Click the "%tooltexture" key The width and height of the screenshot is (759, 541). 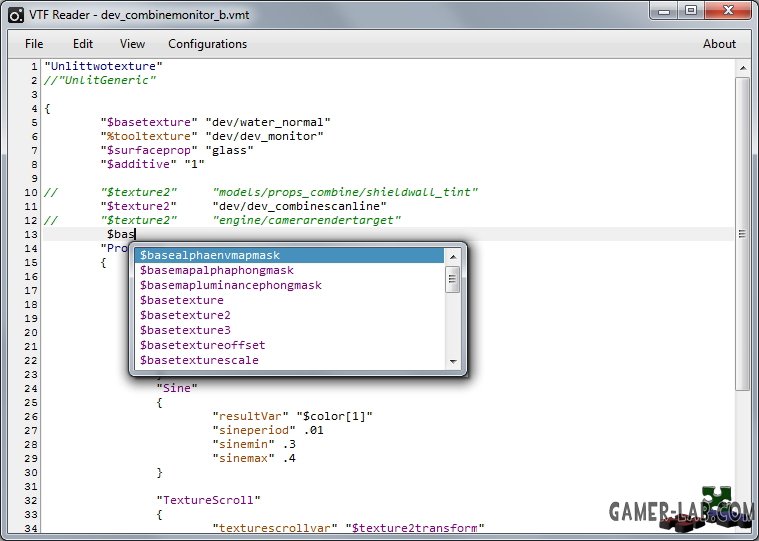coord(149,136)
